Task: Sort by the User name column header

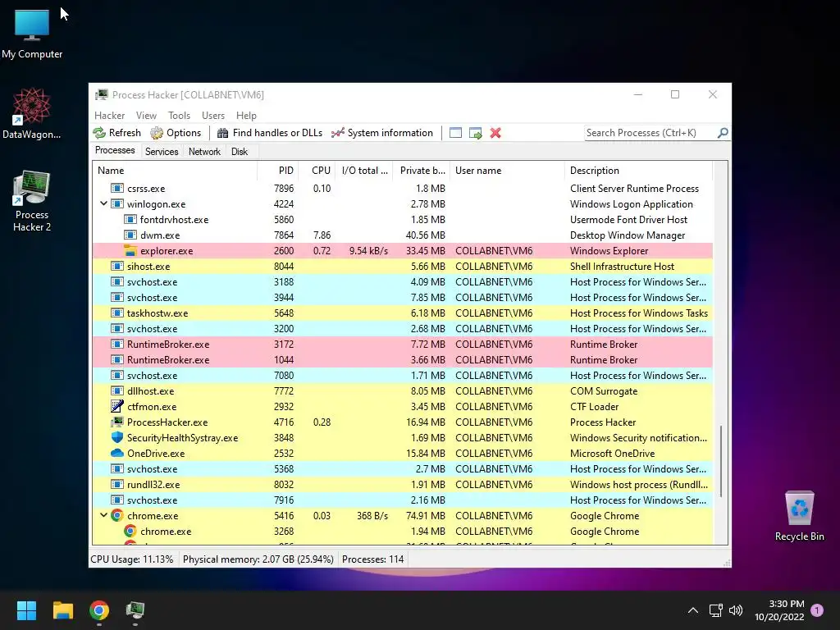Action: tap(507, 171)
